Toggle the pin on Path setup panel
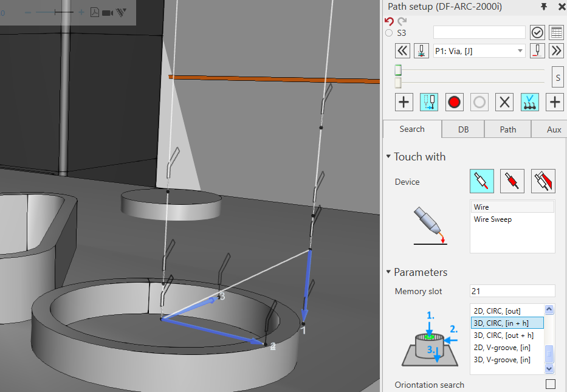 543,7
